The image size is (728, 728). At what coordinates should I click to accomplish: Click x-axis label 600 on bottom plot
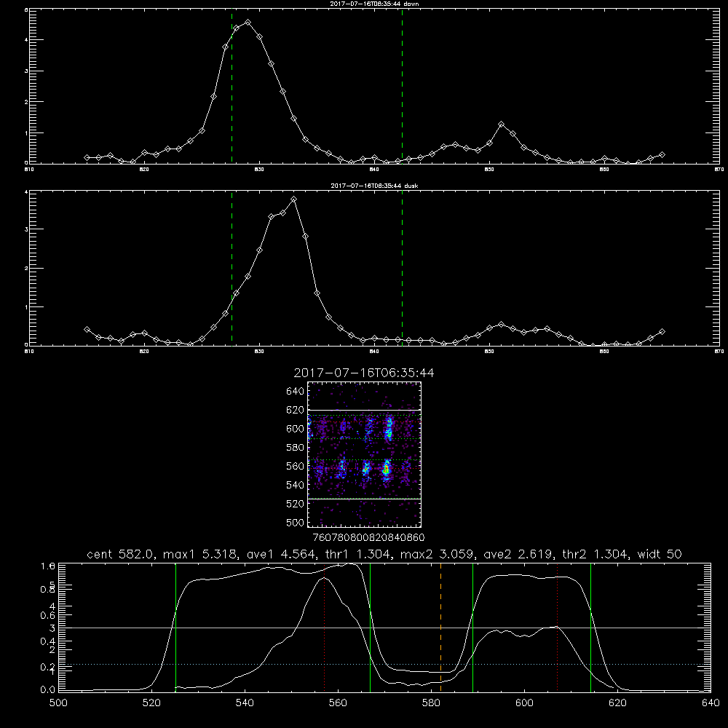(x=524, y=703)
